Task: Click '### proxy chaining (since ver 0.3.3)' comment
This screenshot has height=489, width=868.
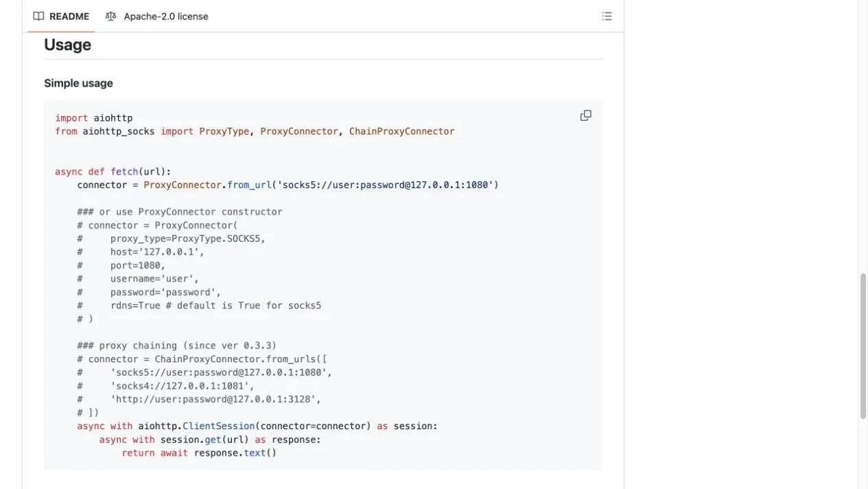Action: coord(177,345)
